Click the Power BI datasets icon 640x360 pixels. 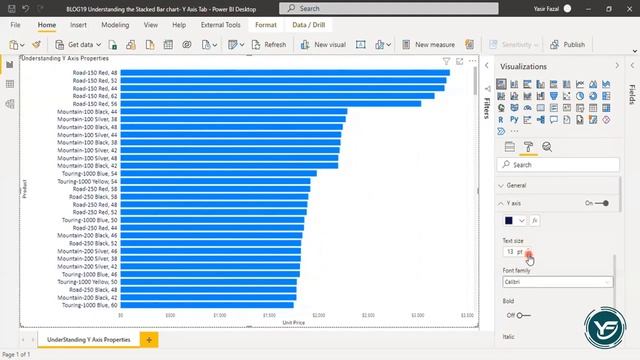click(x=131, y=44)
